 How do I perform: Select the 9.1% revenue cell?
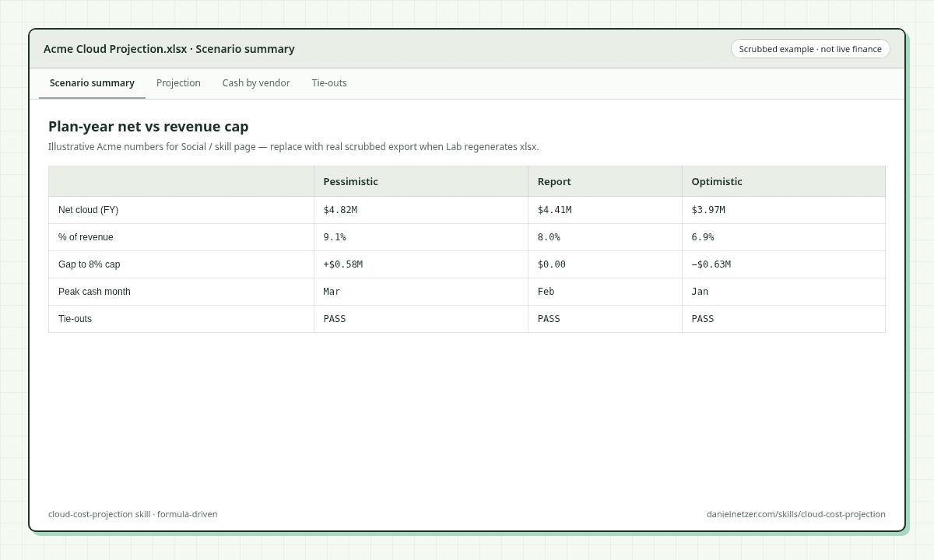pyautogui.click(x=421, y=237)
